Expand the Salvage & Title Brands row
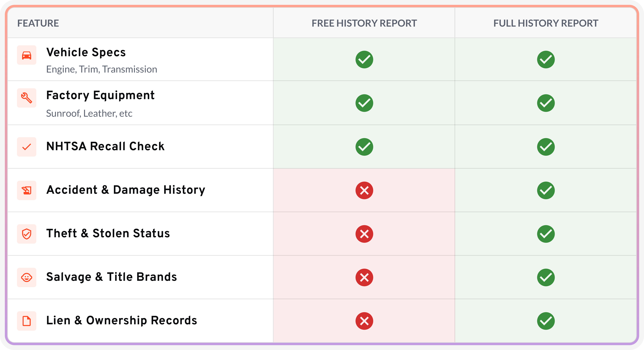The image size is (644, 350). pyautogui.click(x=112, y=277)
